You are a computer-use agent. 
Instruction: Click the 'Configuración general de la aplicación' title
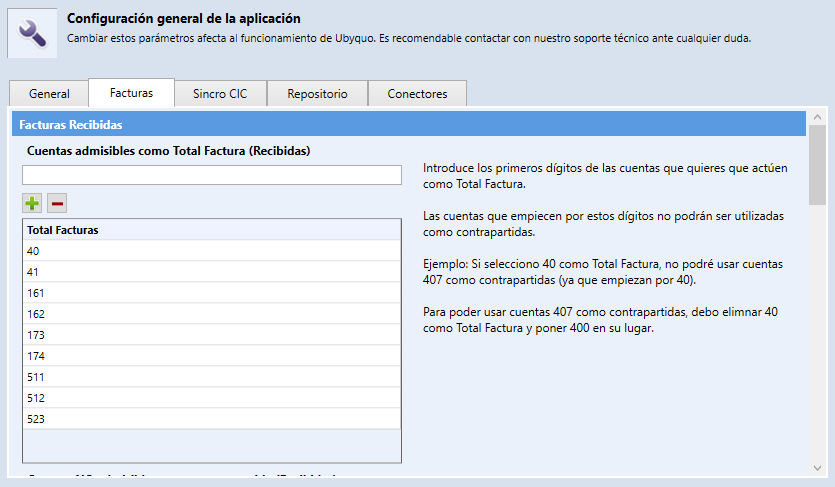click(x=184, y=19)
